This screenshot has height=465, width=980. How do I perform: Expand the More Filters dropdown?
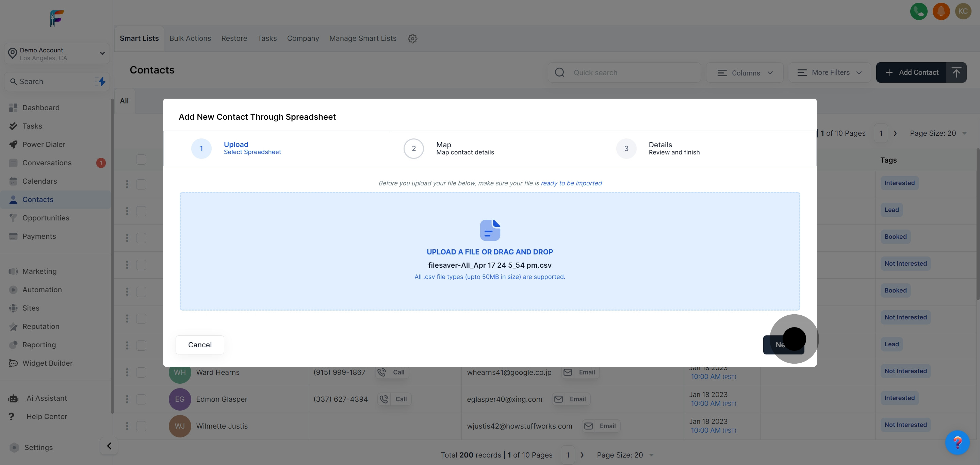tap(829, 72)
